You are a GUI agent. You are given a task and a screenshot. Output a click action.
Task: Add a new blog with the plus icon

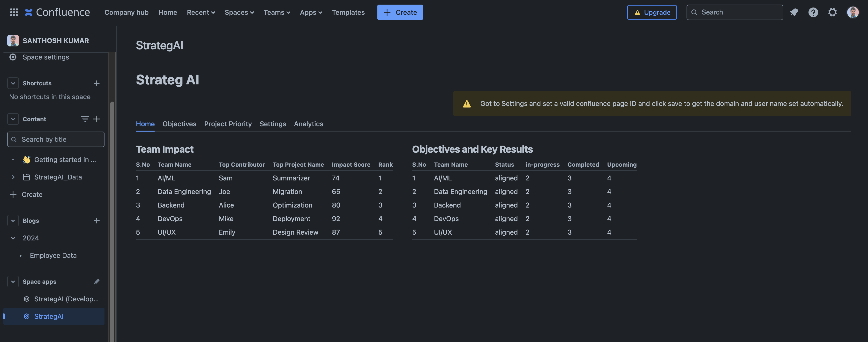point(97,221)
